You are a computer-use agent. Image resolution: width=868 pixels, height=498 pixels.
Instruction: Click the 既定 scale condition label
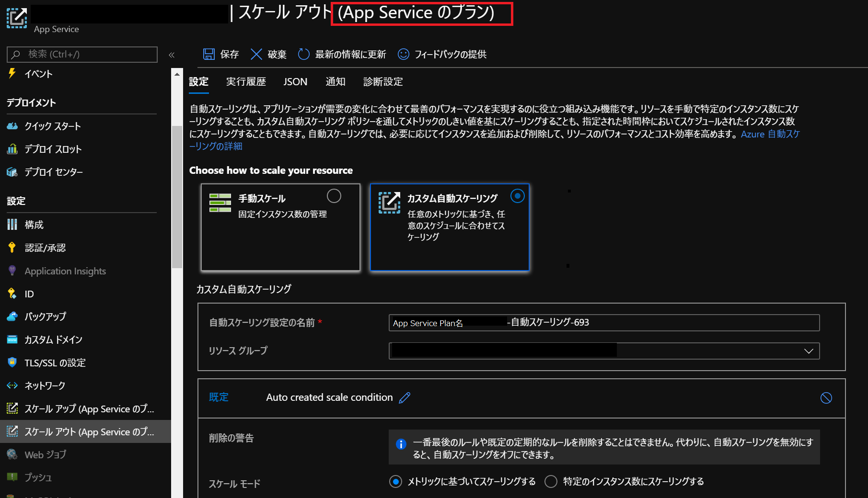tap(219, 397)
